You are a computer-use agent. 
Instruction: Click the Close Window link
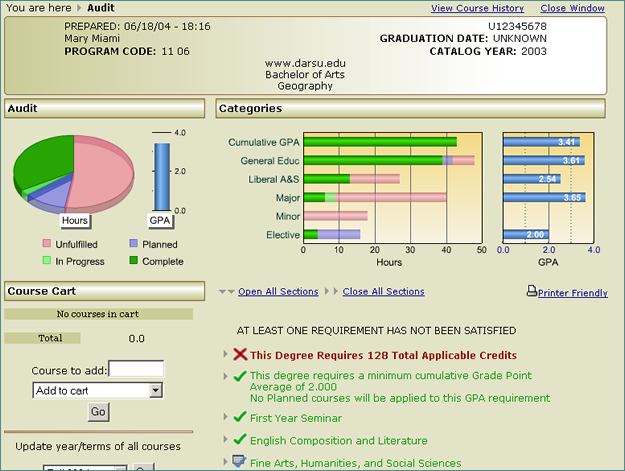(x=572, y=8)
